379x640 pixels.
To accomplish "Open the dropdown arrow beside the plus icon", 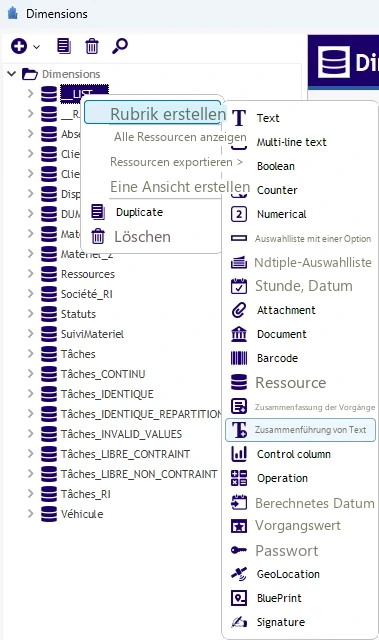I will click(x=37, y=47).
